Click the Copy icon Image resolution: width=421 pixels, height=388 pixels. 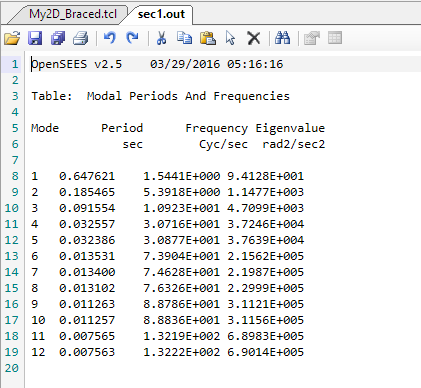pos(184,38)
